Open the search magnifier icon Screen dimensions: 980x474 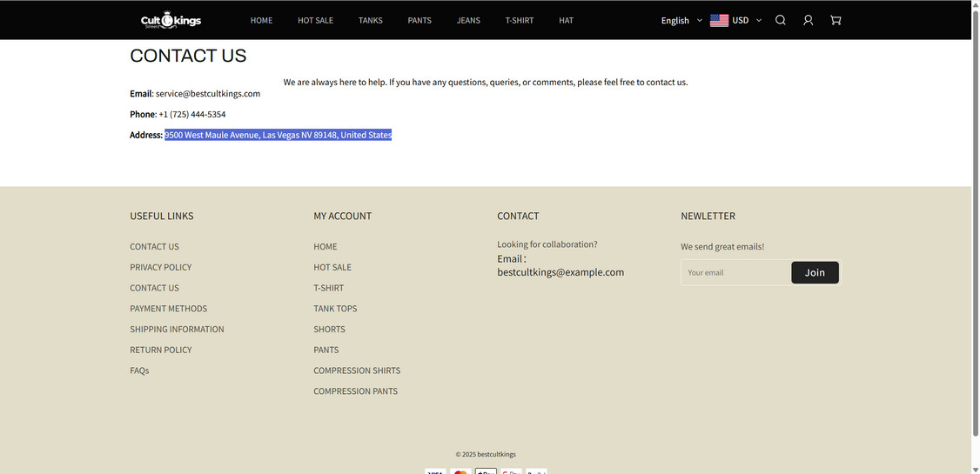pos(780,20)
